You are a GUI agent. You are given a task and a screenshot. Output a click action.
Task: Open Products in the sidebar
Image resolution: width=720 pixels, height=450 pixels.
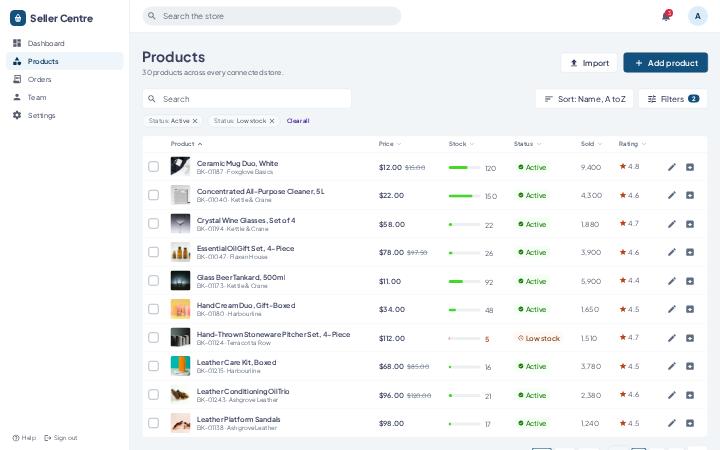click(65, 61)
